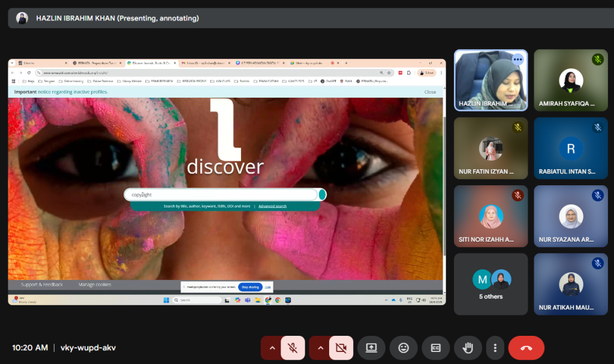Turn on the camera in Meet controls

(341, 348)
